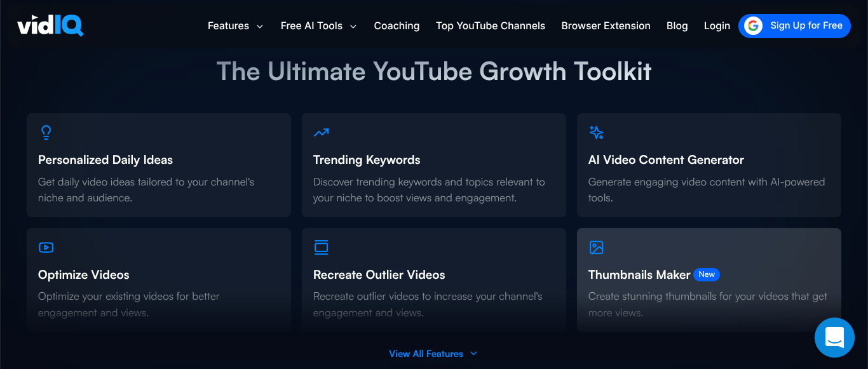Expand the View All Features chevron

(x=473, y=354)
